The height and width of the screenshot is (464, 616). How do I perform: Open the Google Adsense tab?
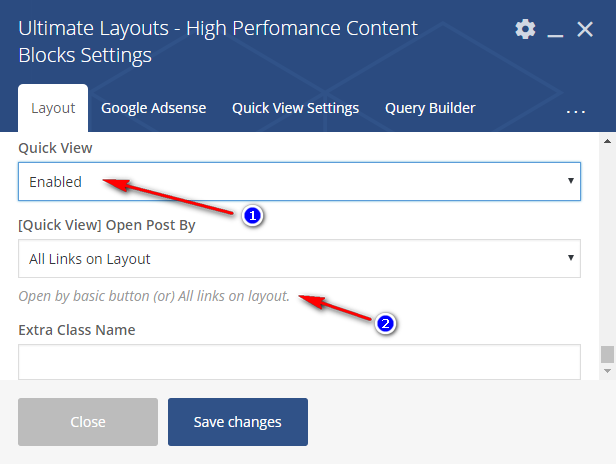click(153, 108)
